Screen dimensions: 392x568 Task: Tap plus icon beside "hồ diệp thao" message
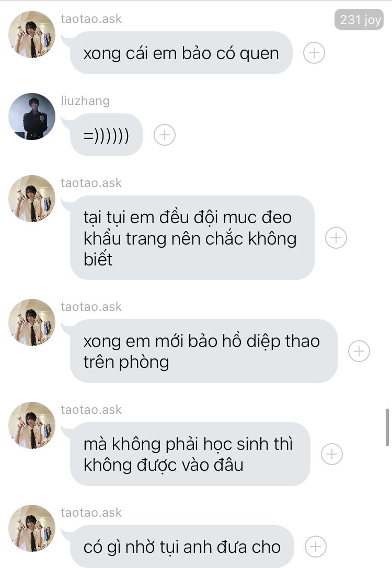[x=359, y=351]
